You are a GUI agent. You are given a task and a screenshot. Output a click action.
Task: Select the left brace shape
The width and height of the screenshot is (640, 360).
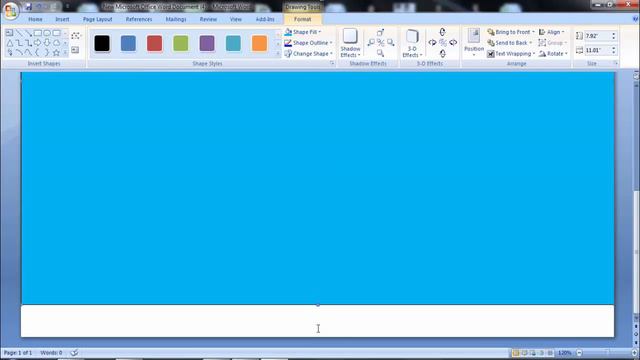38,52
